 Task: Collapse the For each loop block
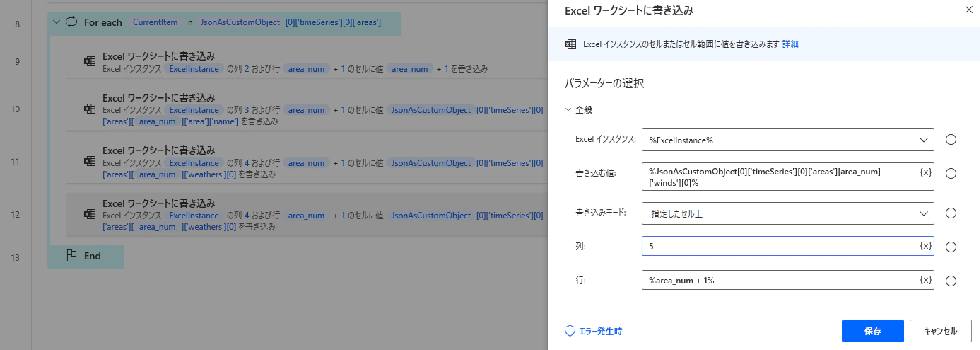[x=56, y=22]
